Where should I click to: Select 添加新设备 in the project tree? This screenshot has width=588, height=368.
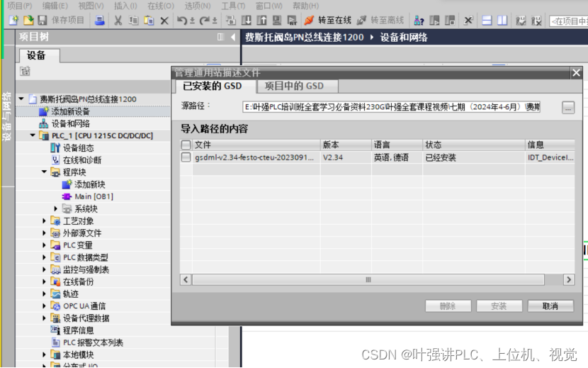point(71,111)
